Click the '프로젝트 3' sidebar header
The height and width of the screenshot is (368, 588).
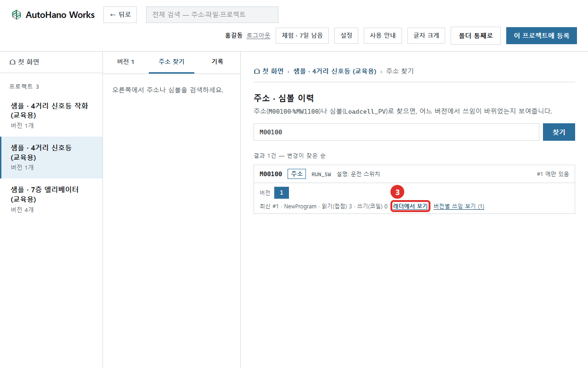coord(24,86)
